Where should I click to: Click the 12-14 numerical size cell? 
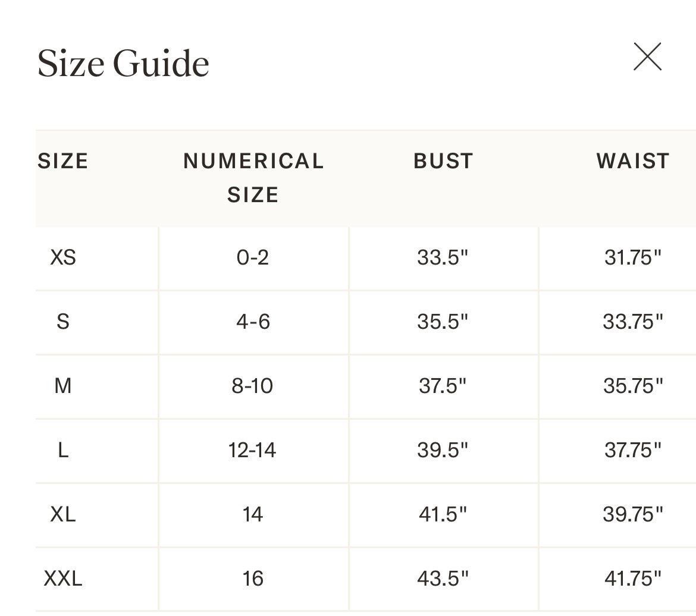coord(252,450)
